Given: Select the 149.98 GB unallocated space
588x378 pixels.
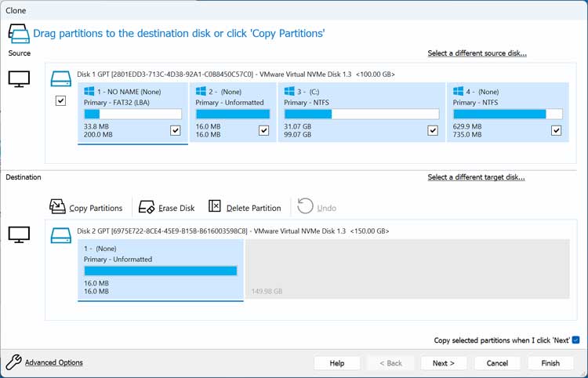Looking at the screenshot, I should click(408, 269).
